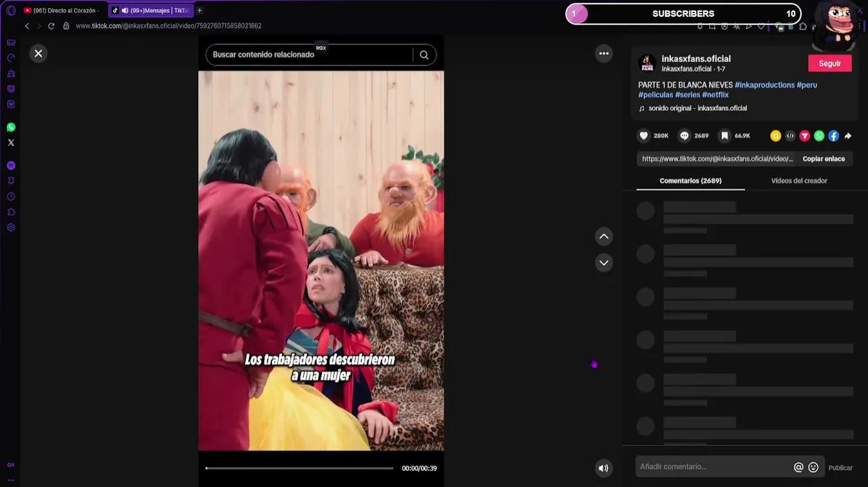The height and width of the screenshot is (487, 868).
Task: Save the video with the bookmark icon
Action: click(x=725, y=136)
